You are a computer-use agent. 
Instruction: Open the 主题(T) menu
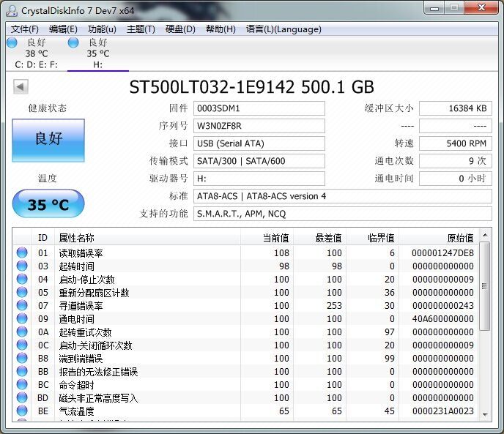[141, 29]
